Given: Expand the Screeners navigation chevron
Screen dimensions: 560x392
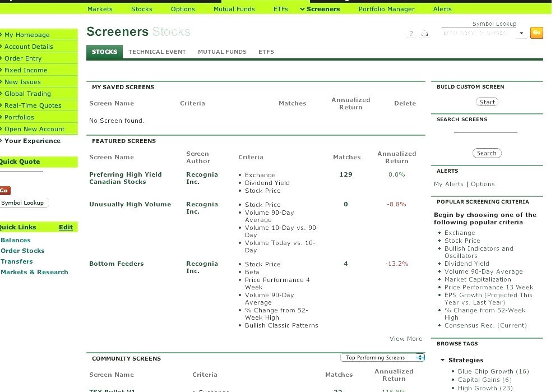Looking at the screenshot, I should (302, 9).
